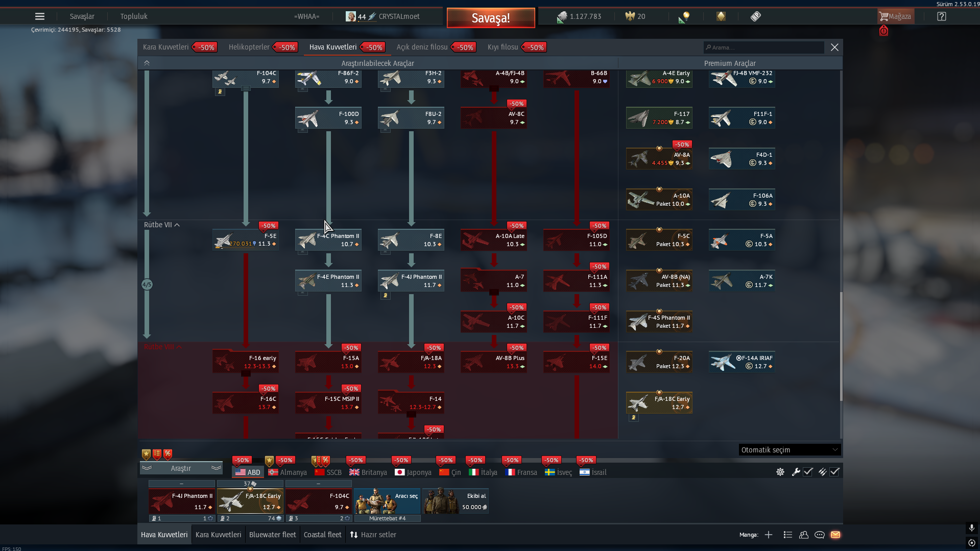This screenshot has width=980, height=551.
Task: Expand the Araştır button's right chevron
Action: click(x=216, y=468)
